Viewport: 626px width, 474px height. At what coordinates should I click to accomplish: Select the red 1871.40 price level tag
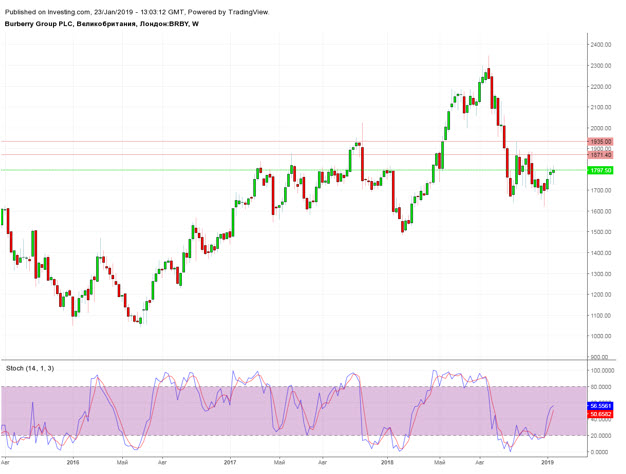[x=600, y=155]
